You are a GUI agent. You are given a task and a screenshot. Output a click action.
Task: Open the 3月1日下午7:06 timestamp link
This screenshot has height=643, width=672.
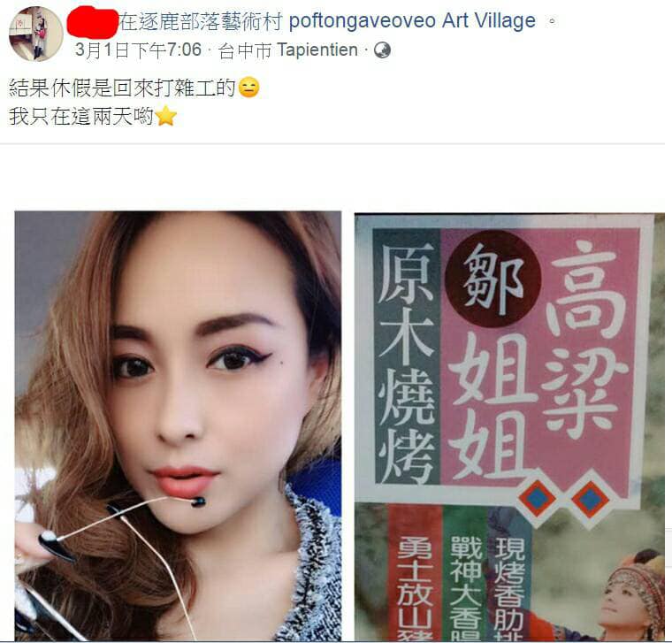[138, 50]
